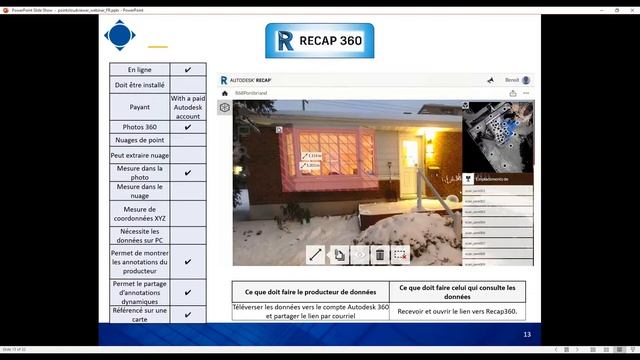Viewport: 640px width, 360px height.
Task: Click 'Mesure dans le nuage' cell
Action: (140, 191)
